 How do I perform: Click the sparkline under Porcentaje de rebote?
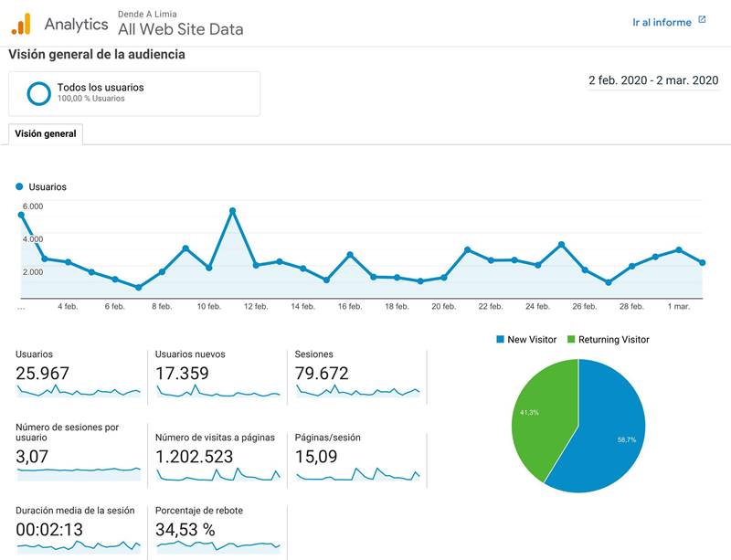tap(218, 546)
